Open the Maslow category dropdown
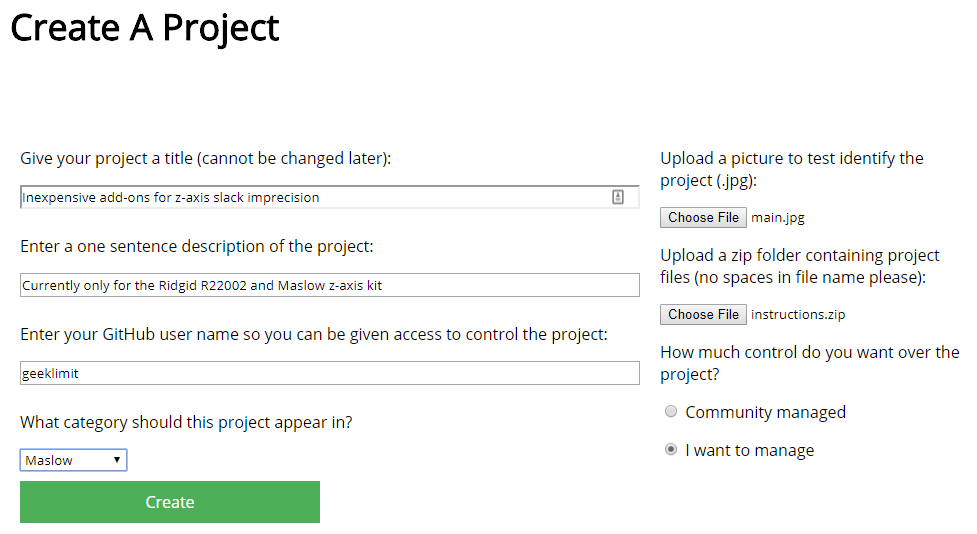The image size is (977, 534). point(73,460)
